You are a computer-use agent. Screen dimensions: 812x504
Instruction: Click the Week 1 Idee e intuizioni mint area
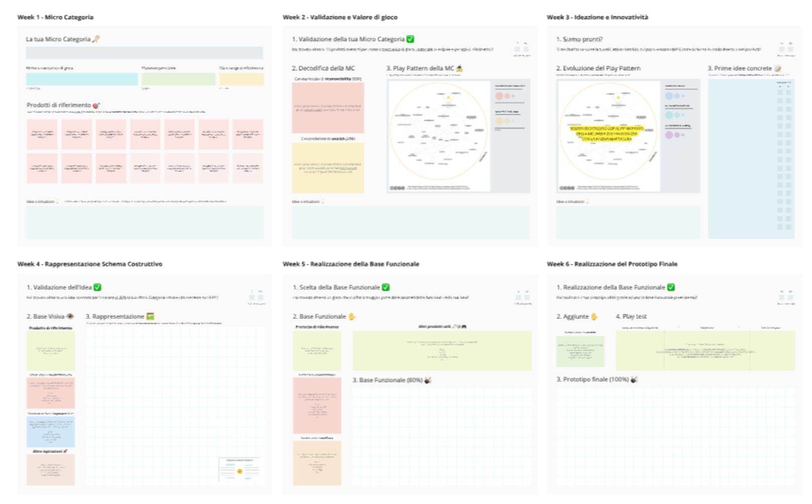coord(145,222)
